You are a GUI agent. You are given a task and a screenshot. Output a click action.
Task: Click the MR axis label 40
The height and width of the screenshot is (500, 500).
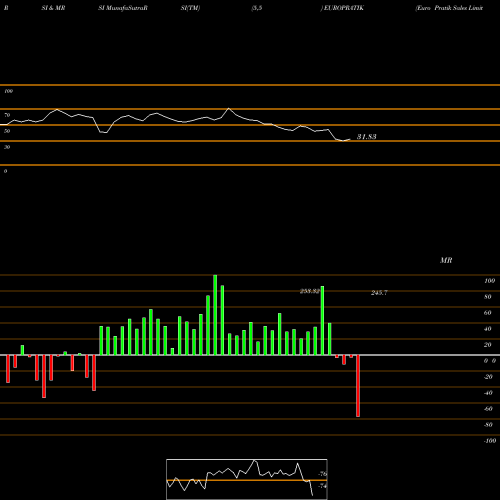488,329
